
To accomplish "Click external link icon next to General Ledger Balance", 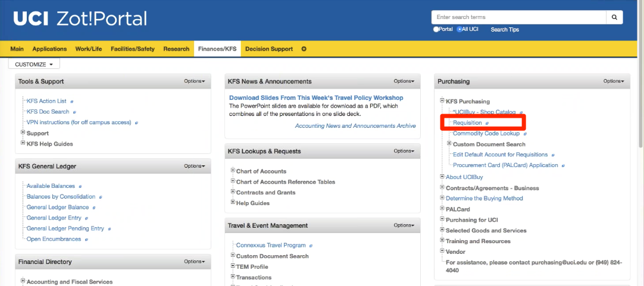I will (x=94, y=208).
